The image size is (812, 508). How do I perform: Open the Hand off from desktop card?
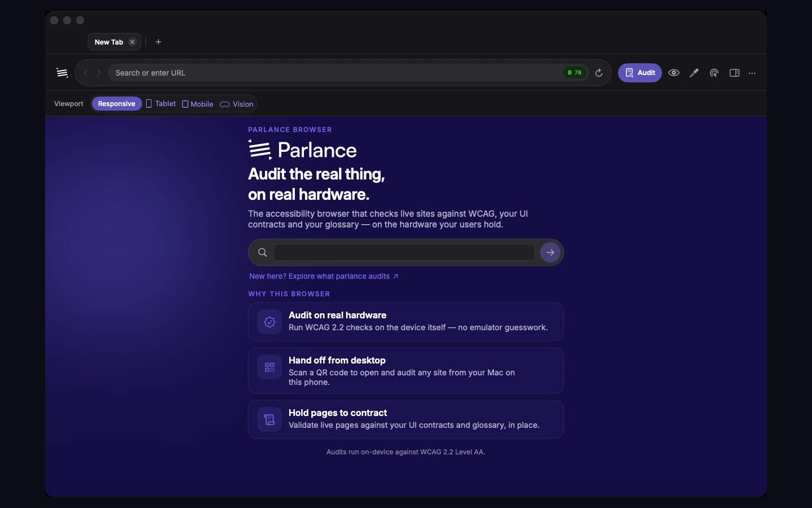pyautogui.click(x=406, y=371)
